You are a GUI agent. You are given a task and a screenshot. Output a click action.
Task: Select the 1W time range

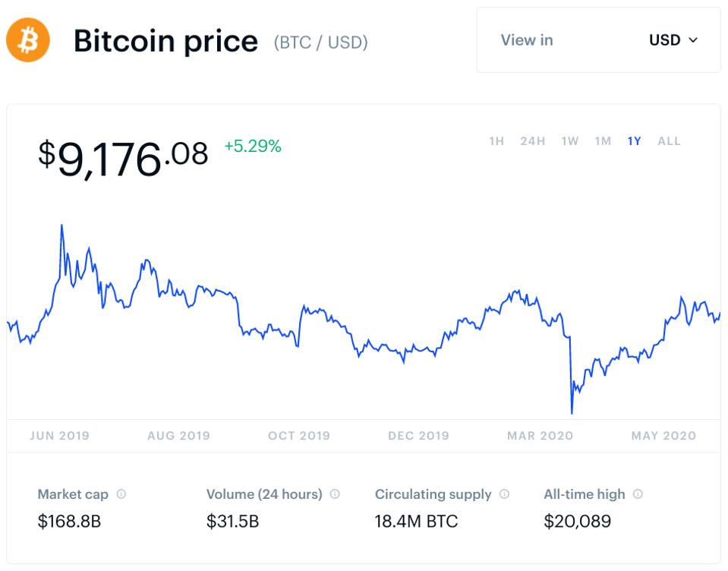(x=570, y=141)
